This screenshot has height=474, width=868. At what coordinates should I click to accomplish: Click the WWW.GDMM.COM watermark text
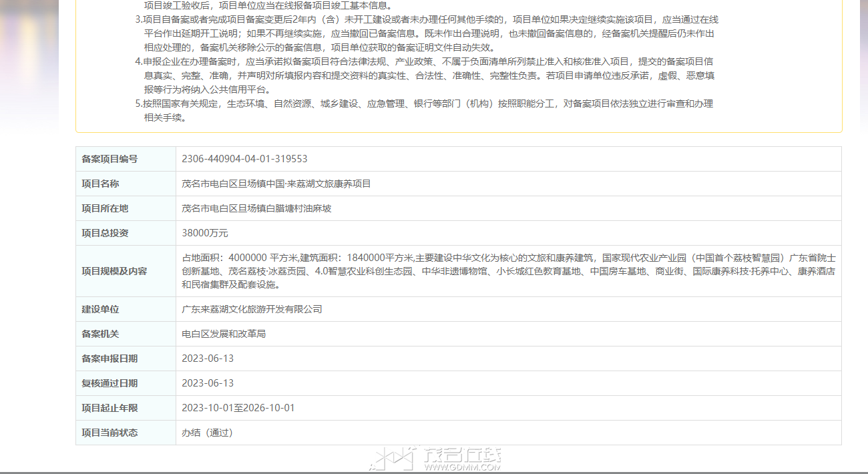[x=462, y=467]
